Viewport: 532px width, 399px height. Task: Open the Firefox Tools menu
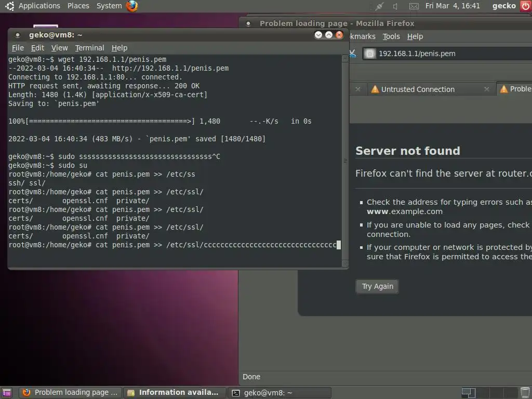click(391, 36)
